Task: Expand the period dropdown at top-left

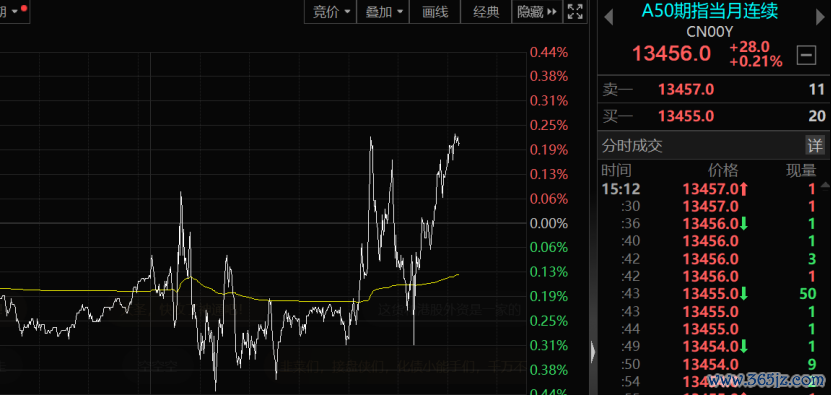Action: click(x=12, y=11)
